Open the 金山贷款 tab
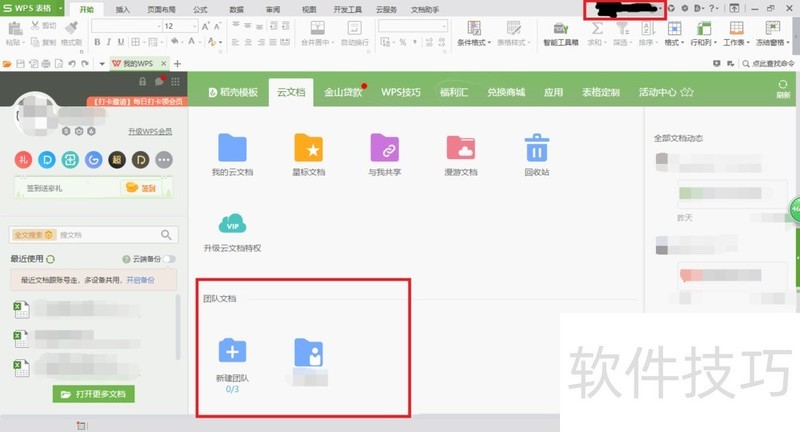The image size is (800, 432). click(x=343, y=92)
